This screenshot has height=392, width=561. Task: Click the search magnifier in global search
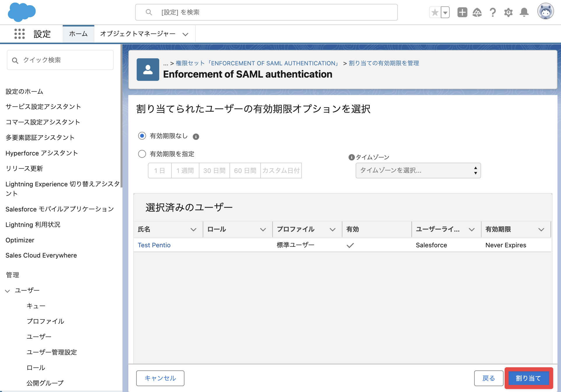(149, 12)
